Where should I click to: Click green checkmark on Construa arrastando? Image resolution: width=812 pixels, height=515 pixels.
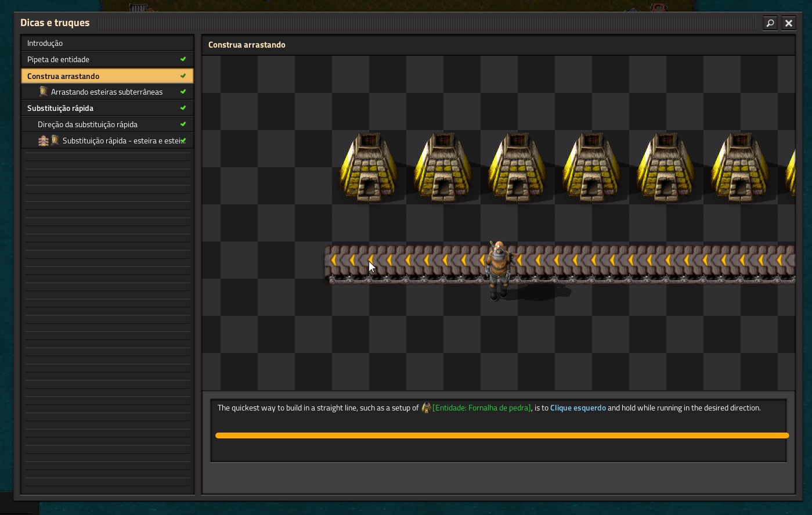[183, 76]
